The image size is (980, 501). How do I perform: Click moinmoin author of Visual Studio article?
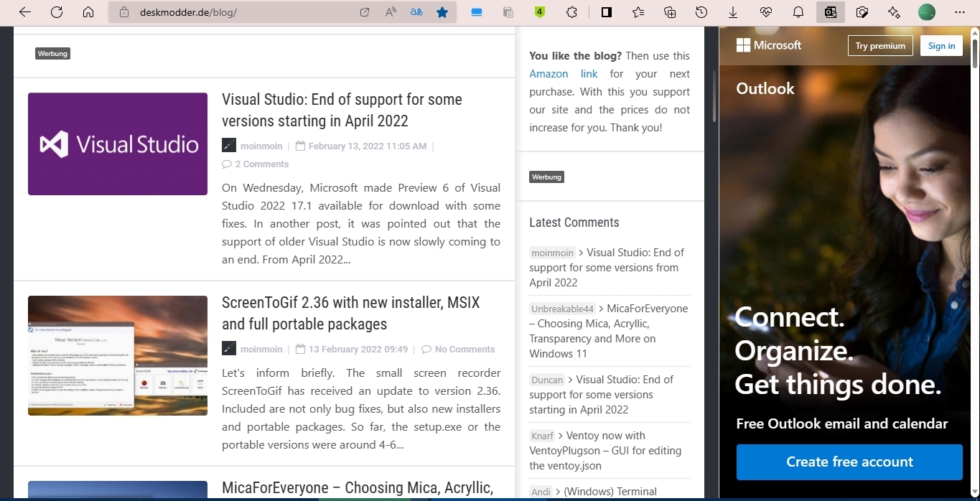coord(261,146)
